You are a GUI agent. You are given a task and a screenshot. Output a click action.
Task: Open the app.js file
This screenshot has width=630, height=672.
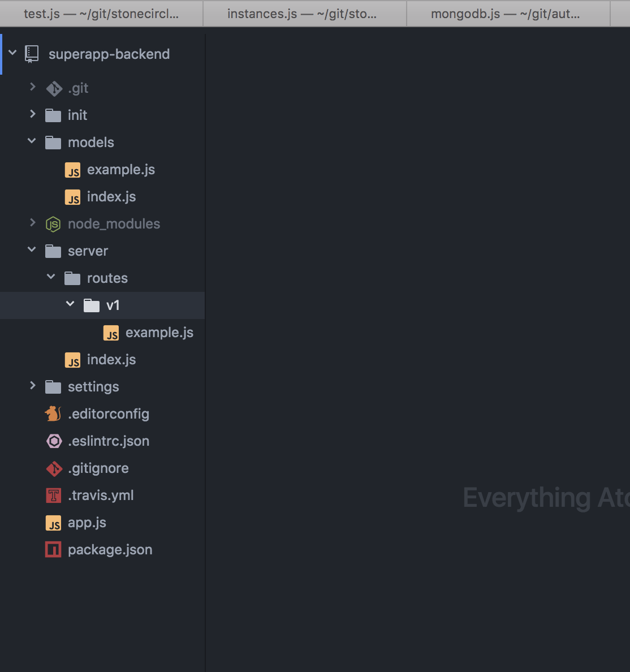(87, 523)
